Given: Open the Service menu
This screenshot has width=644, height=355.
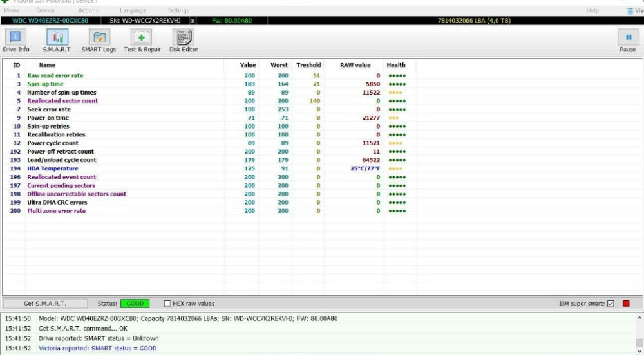Looking at the screenshot, I should (x=45, y=10).
